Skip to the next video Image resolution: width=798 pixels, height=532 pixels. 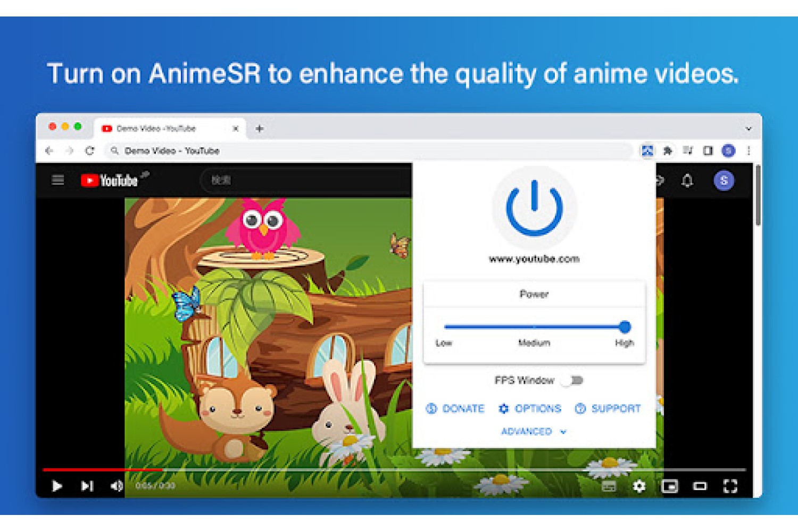coord(87,486)
